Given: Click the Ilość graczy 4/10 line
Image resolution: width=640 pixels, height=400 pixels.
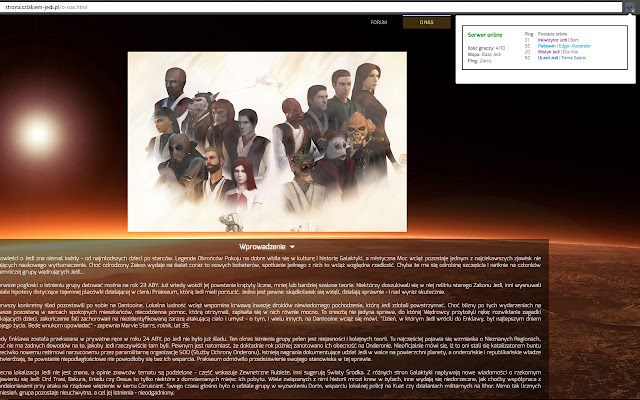Looking at the screenshot, I should click(486, 48).
